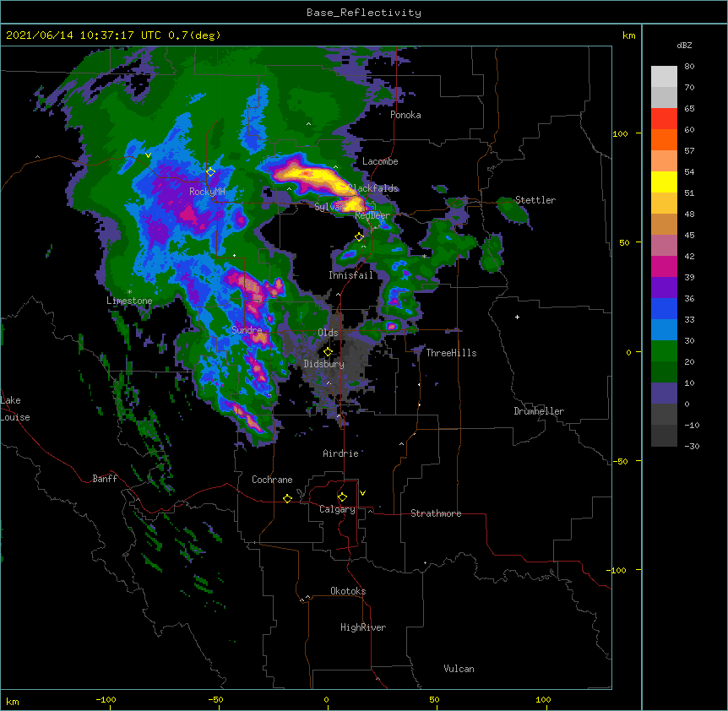This screenshot has width=728, height=711.
Task: Click the Ponoka city label
Action: click(x=405, y=115)
